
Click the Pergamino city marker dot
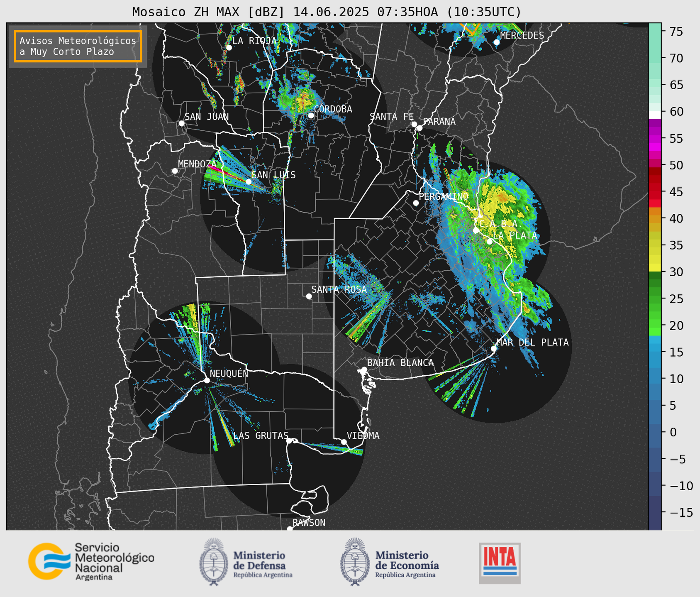(416, 203)
